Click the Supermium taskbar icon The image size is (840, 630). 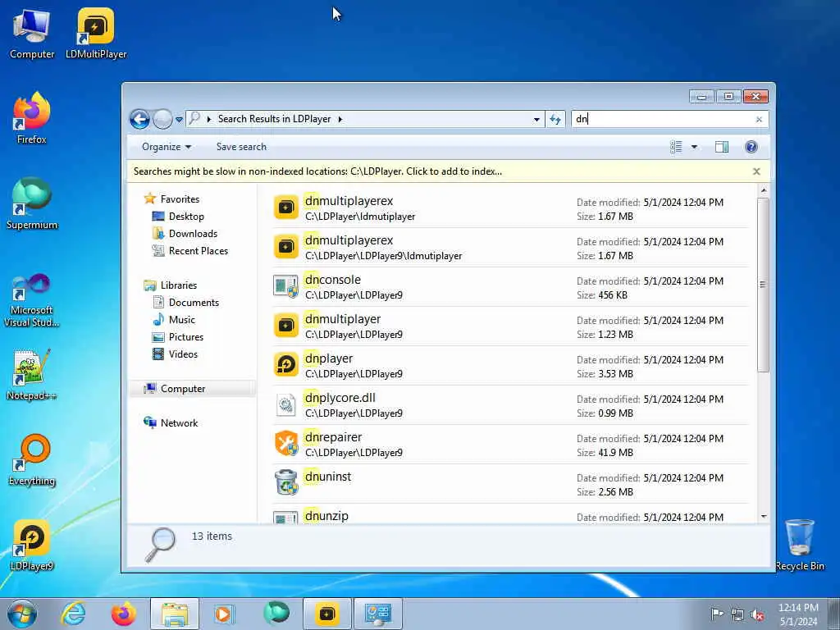coord(276,614)
